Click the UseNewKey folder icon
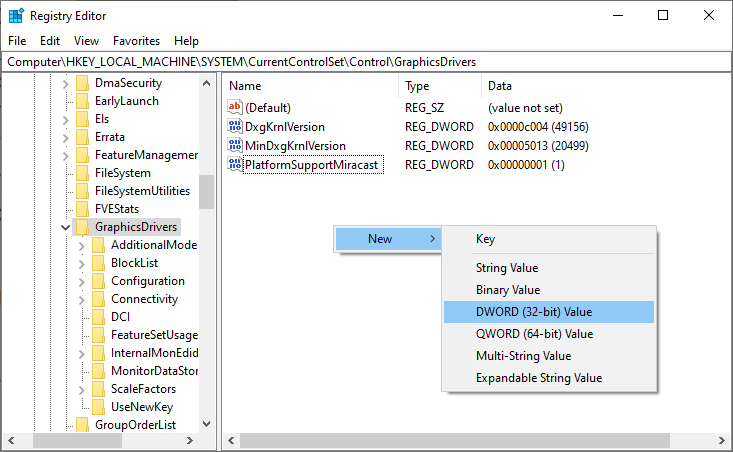The width and height of the screenshot is (733, 452). [x=98, y=407]
